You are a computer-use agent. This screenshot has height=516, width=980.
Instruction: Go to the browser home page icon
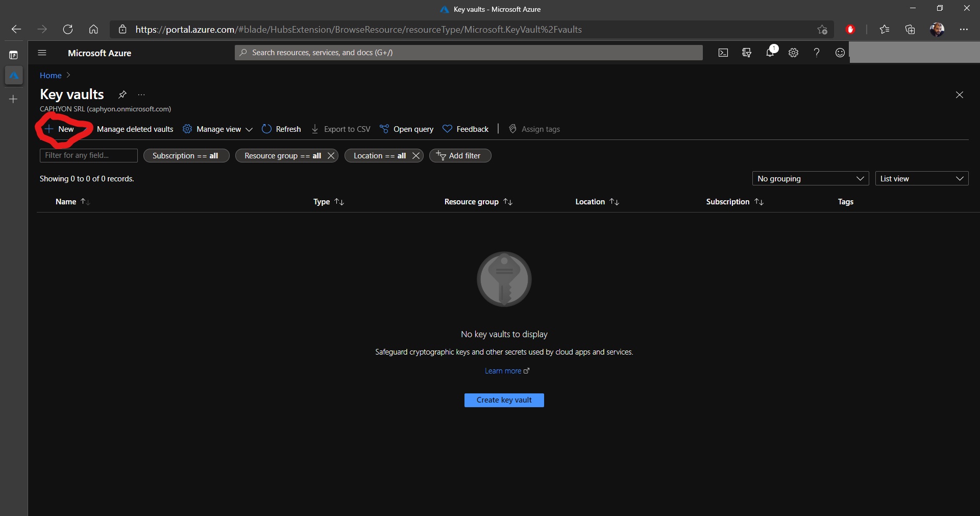(x=93, y=29)
